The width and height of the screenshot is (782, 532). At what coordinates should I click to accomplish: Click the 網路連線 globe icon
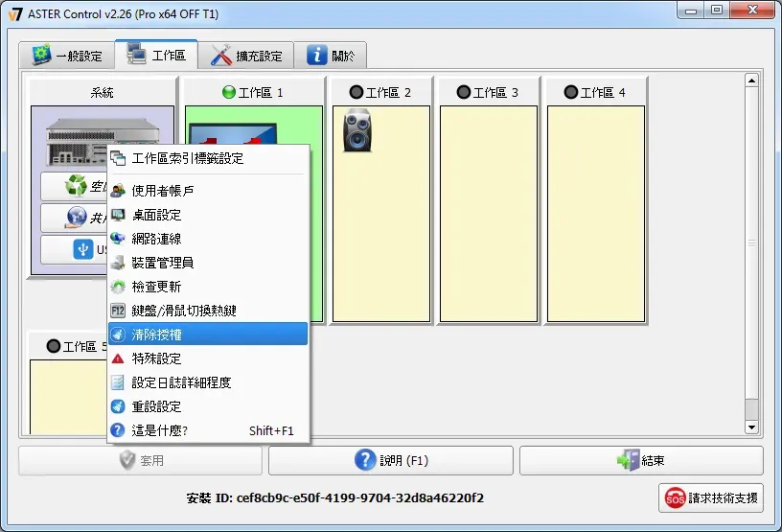point(118,239)
